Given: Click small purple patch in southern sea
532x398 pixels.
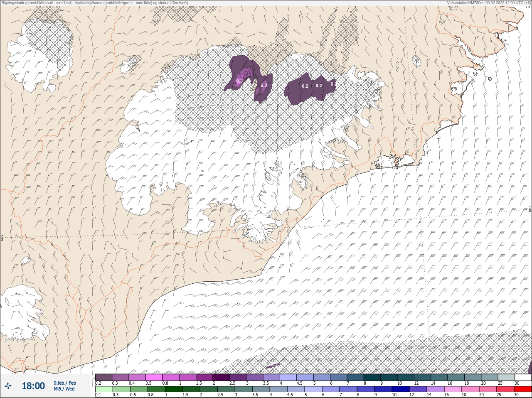Looking at the screenshot, I should pyautogui.click(x=273, y=366).
